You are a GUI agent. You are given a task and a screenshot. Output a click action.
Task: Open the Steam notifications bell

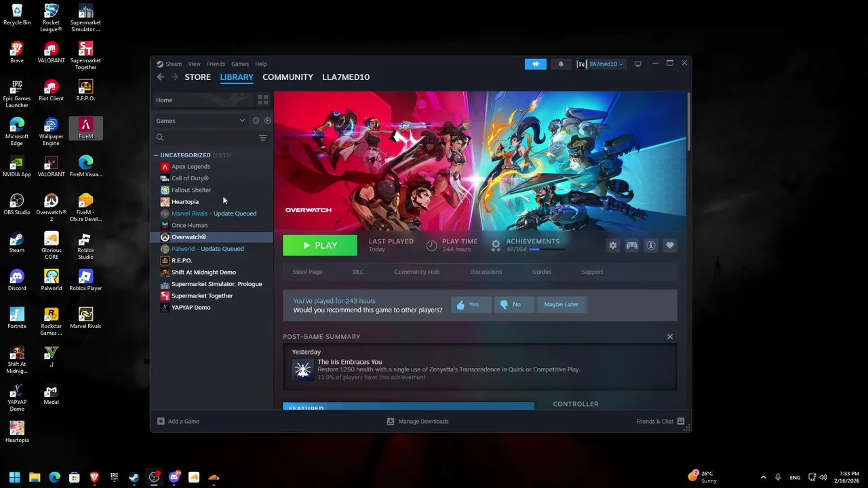560,64
